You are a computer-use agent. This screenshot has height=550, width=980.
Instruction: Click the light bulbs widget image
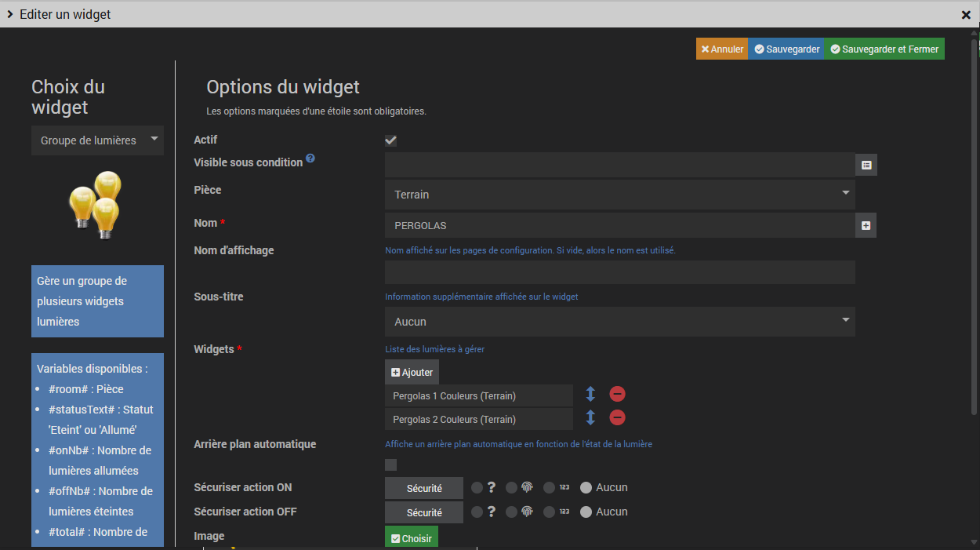click(97, 204)
